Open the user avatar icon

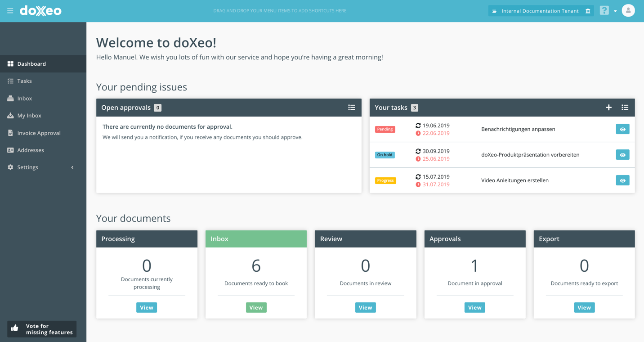click(x=628, y=10)
